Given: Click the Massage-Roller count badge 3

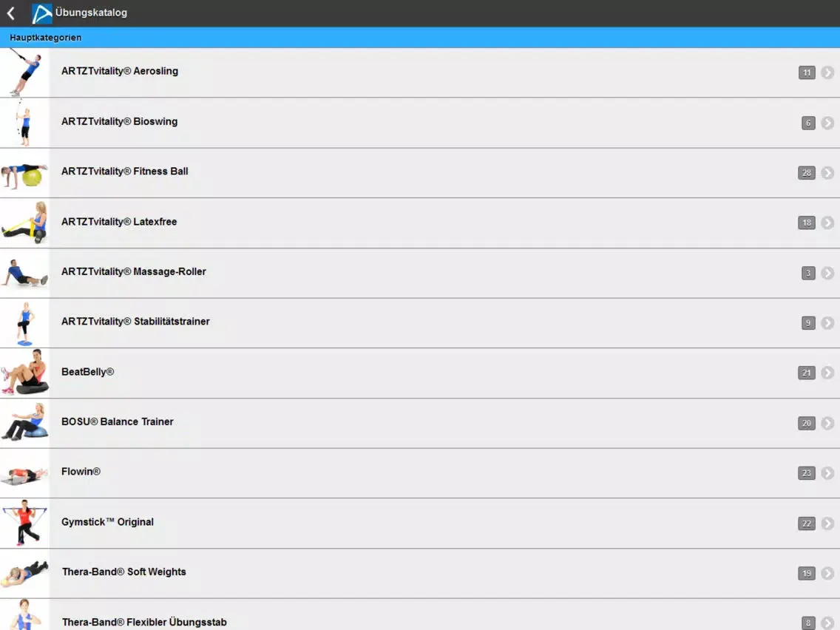Looking at the screenshot, I should [x=808, y=273].
